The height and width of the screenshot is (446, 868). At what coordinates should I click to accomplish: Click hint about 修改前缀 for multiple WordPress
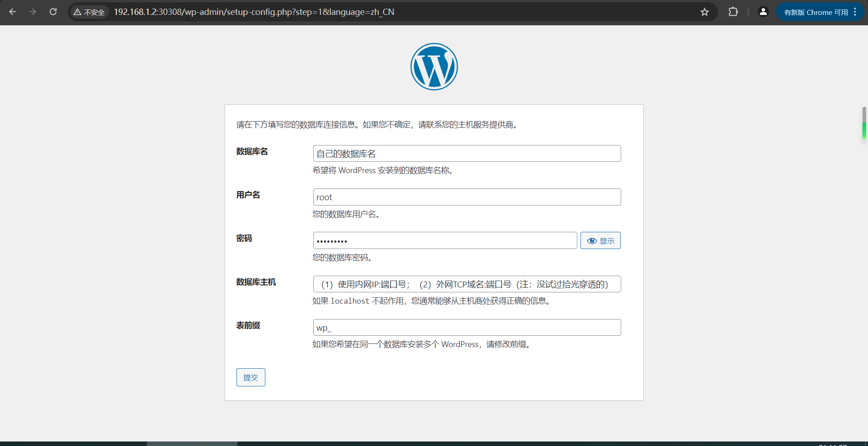[423, 344]
